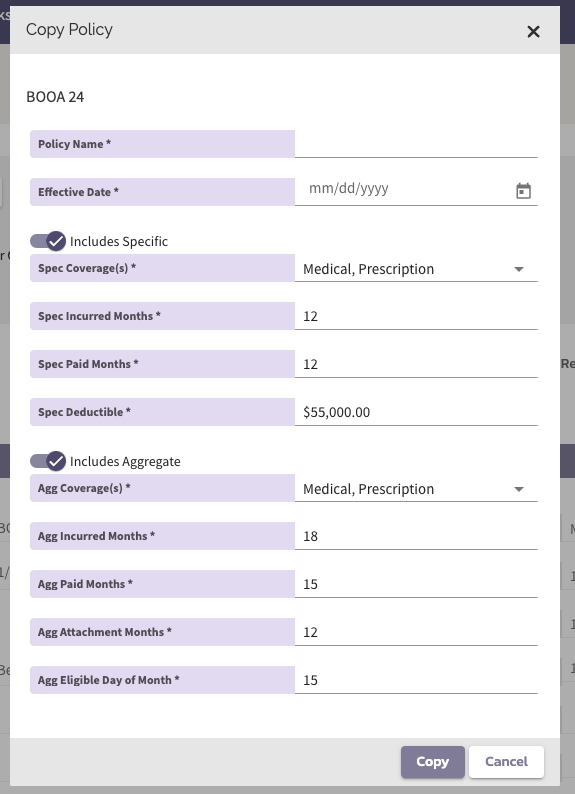This screenshot has height=794, width=575.
Task: Click the Includes Specific label text
Action: point(119,242)
